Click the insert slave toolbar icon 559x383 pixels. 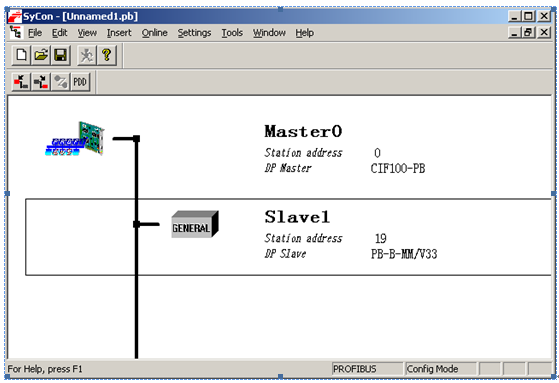coord(41,82)
